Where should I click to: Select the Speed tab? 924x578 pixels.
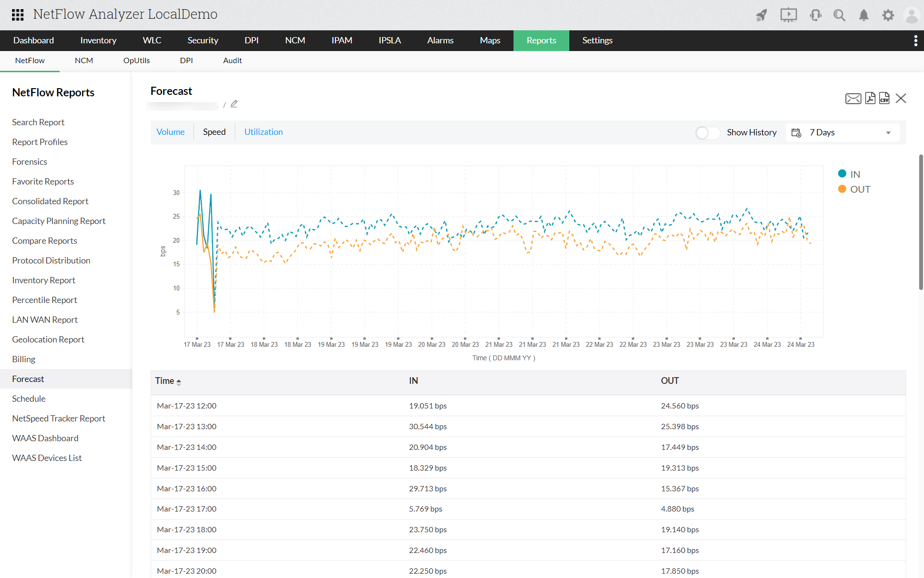coord(214,131)
